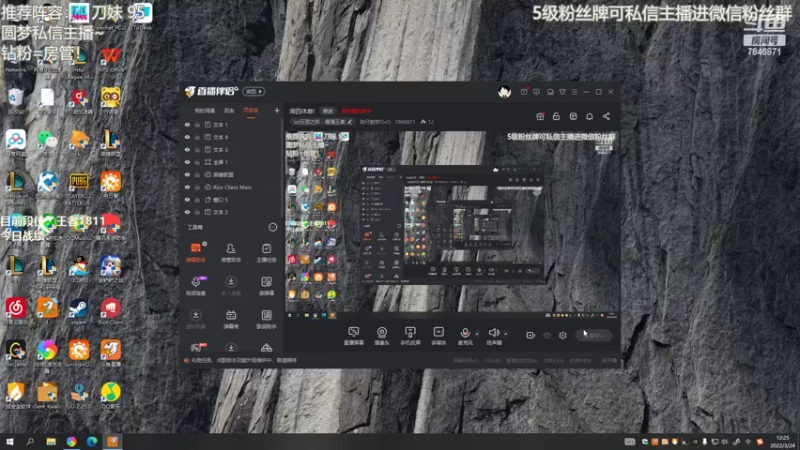Open the greyed download tool in the second toolbox row
The image size is (800, 450).
[231, 286]
